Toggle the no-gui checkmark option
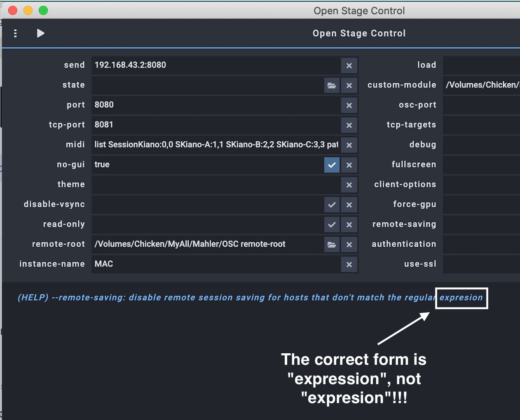Screen dimensions: 520x420 click(332, 165)
